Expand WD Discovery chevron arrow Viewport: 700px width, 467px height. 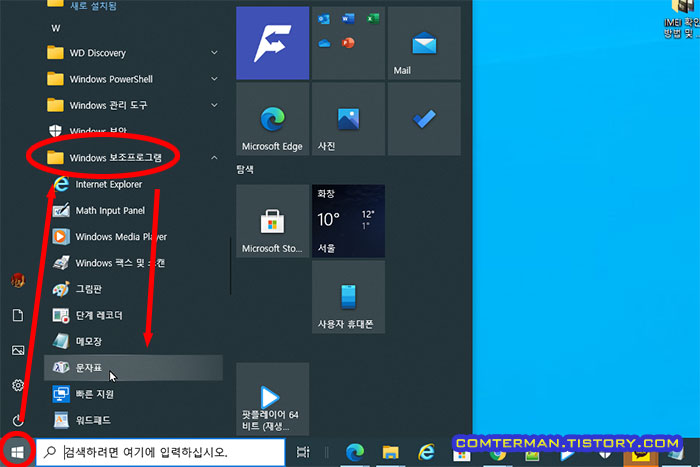pos(214,53)
